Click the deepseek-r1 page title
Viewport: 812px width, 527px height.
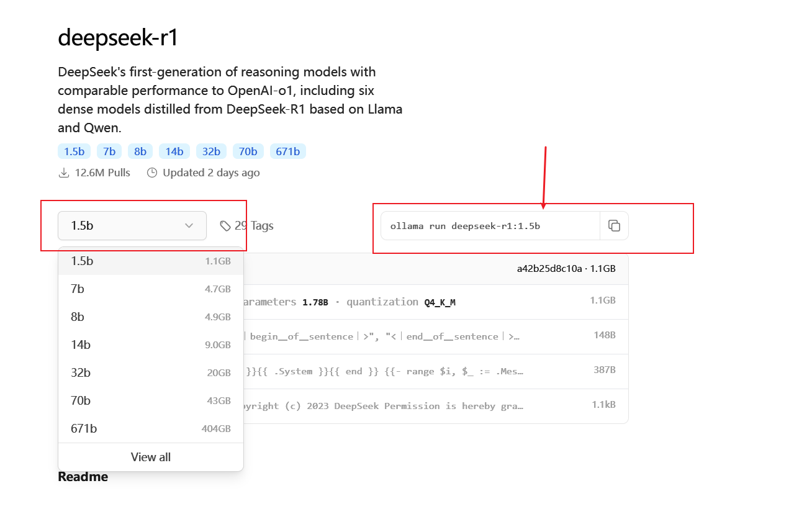(x=118, y=38)
